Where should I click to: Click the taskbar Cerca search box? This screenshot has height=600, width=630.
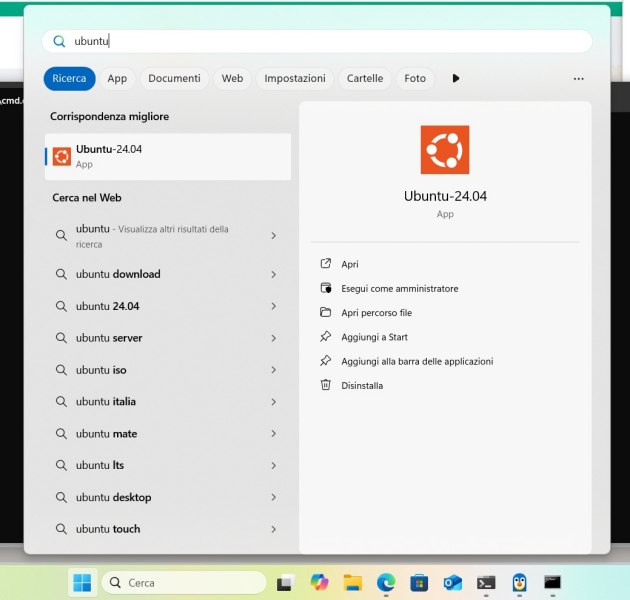[x=184, y=583]
